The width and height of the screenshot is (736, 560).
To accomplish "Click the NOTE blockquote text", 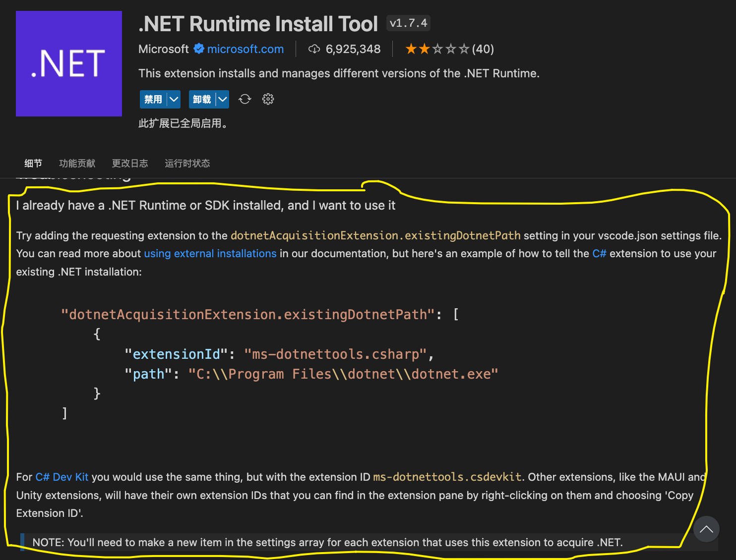I will (x=327, y=542).
